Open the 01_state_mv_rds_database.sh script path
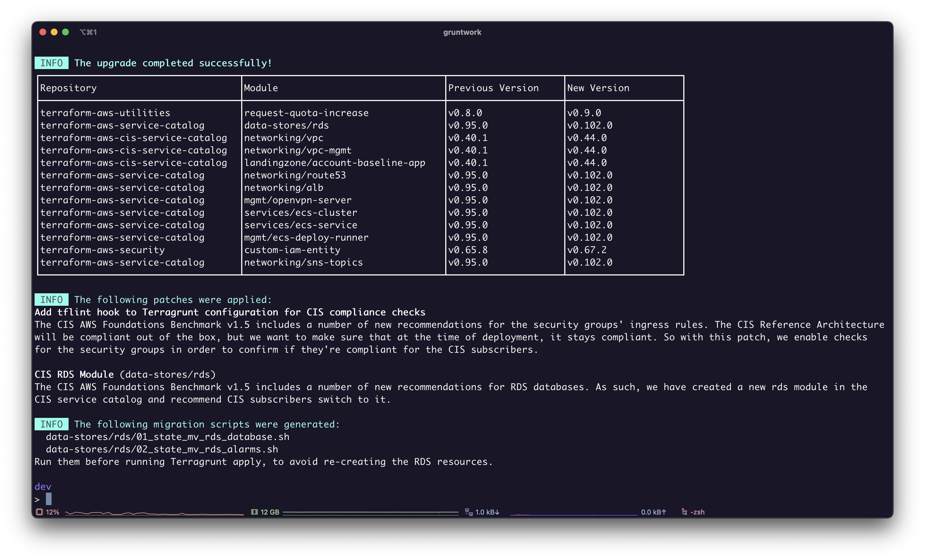925x560 pixels. coord(168,437)
